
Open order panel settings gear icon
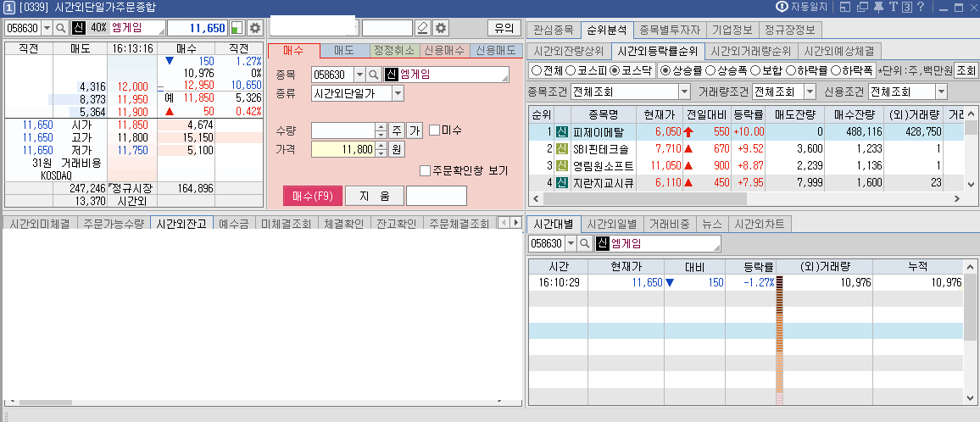[x=441, y=28]
